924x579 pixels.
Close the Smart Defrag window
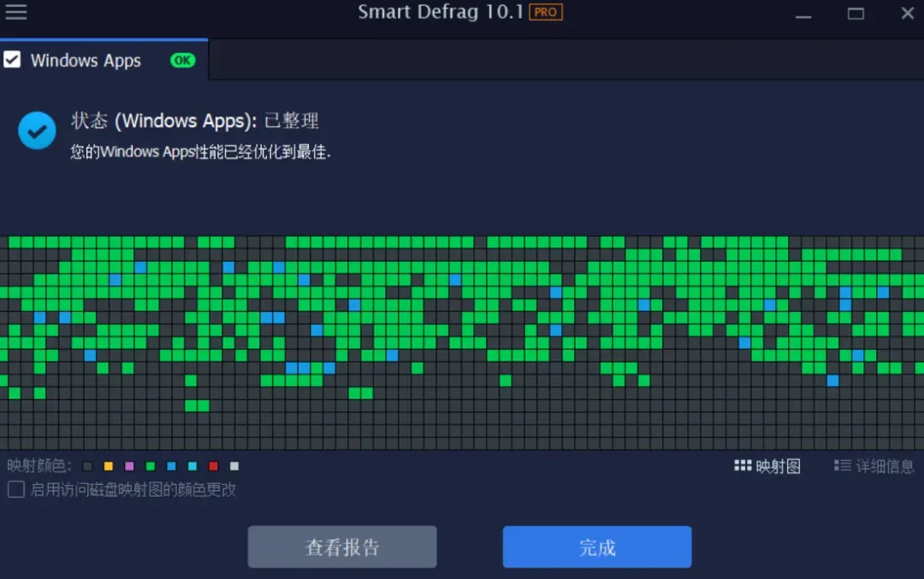[908, 13]
